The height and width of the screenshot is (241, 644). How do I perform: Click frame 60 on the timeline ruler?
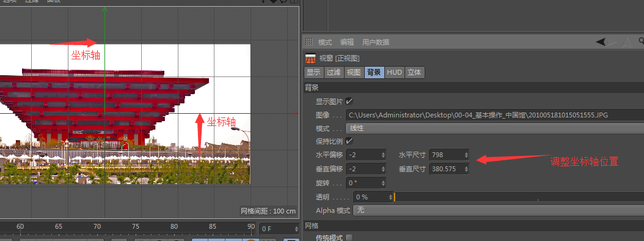[20, 226]
